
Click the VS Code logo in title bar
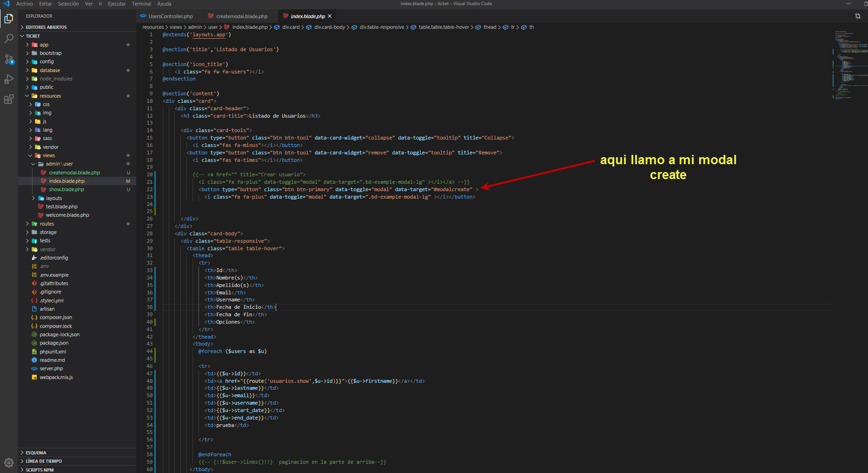point(6,4)
